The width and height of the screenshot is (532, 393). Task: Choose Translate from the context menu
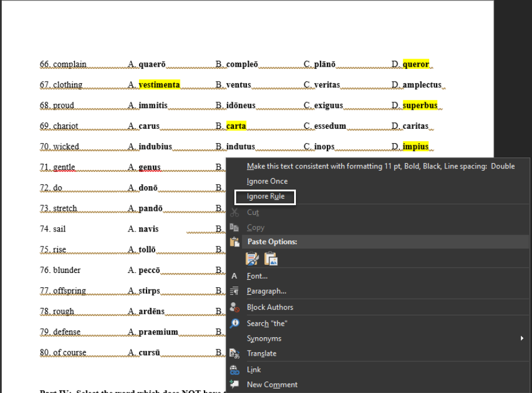coord(261,353)
